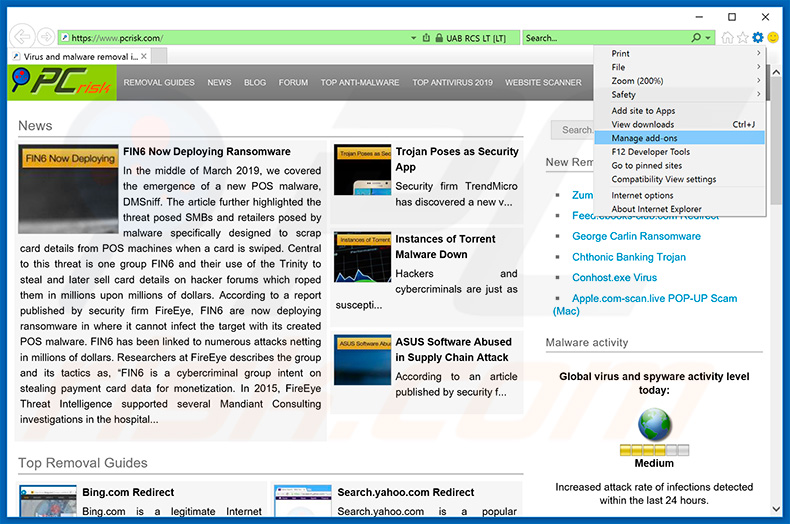
Task: Click the Bing.com Redirect thumbnail
Action: coord(48,501)
